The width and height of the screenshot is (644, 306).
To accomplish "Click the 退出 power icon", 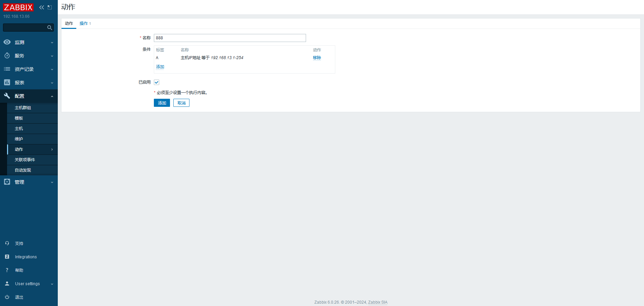I will coord(7,297).
